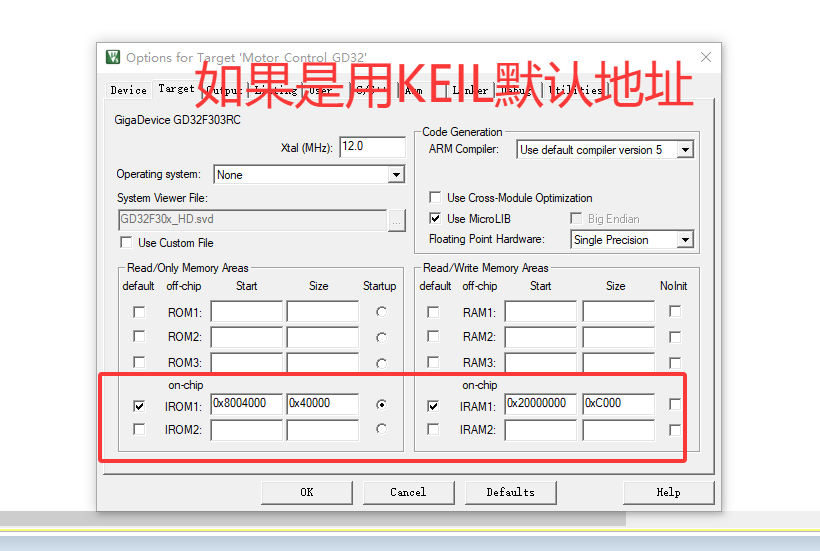This screenshot has width=820, height=551.
Task: Enable Use Custom File checkbox
Action: 126,243
